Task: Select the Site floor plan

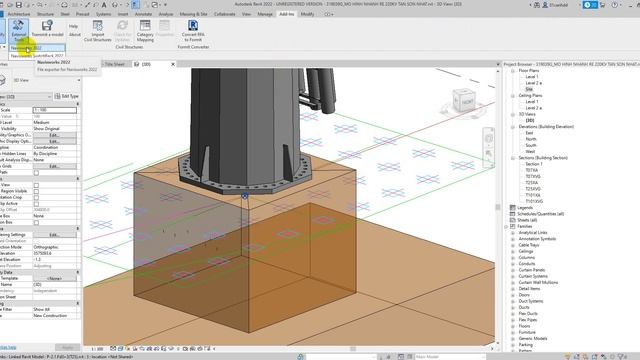Action: coord(529,89)
